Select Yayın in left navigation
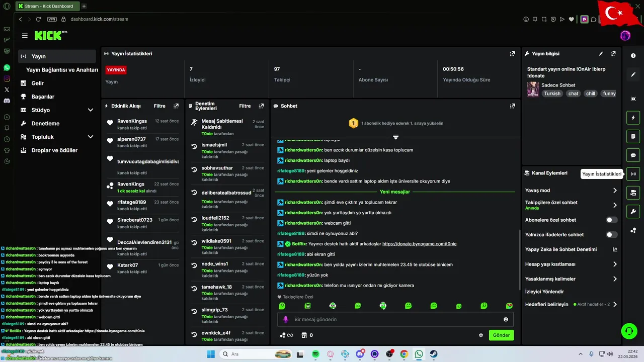644x362 pixels. [57, 56]
